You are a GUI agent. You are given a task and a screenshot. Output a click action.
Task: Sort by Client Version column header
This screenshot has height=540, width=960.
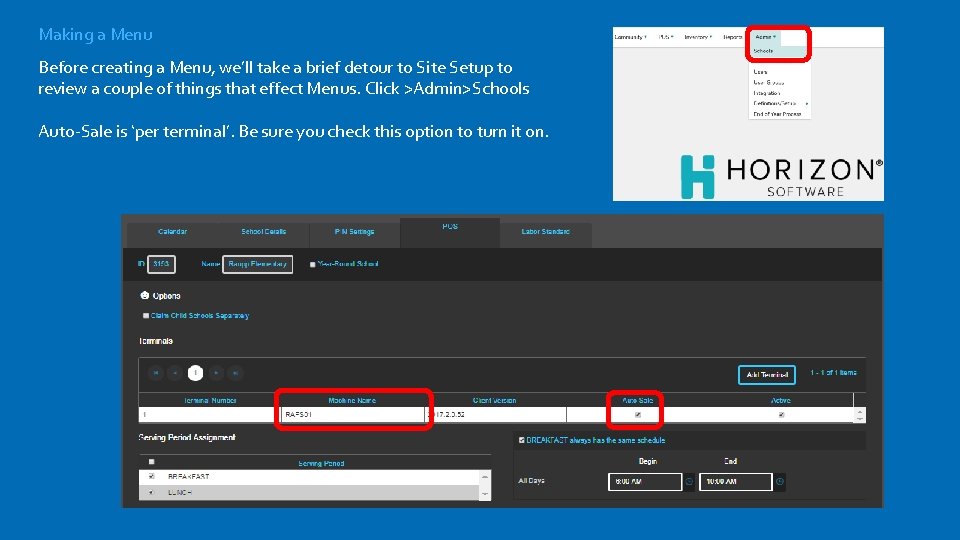[x=495, y=400]
